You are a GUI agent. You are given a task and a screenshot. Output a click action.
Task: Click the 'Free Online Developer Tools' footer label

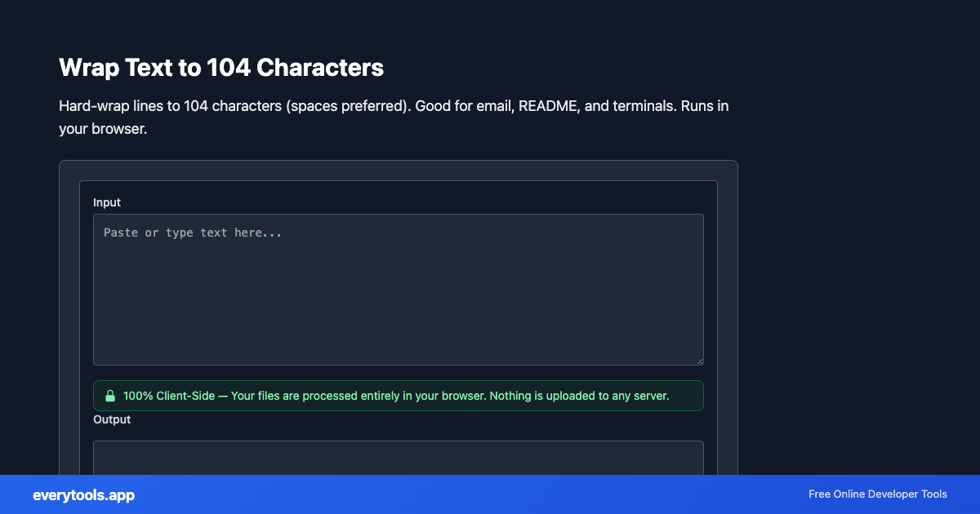pos(877,494)
